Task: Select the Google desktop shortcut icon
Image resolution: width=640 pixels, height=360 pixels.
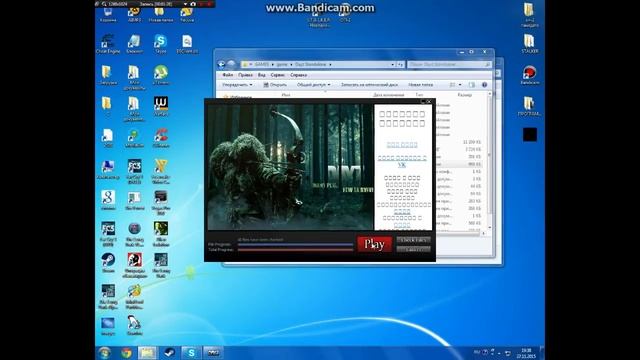Action: (108, 200)
